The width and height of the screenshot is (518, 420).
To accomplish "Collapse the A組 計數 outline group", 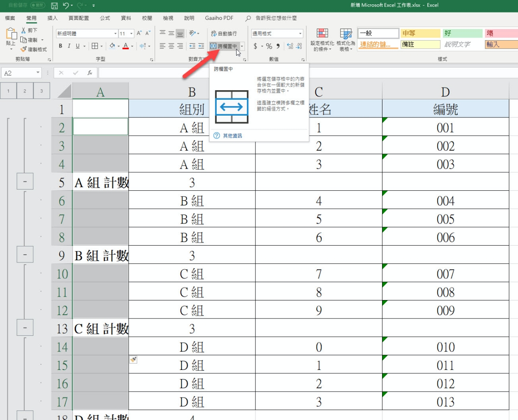I will pos(25,182).
